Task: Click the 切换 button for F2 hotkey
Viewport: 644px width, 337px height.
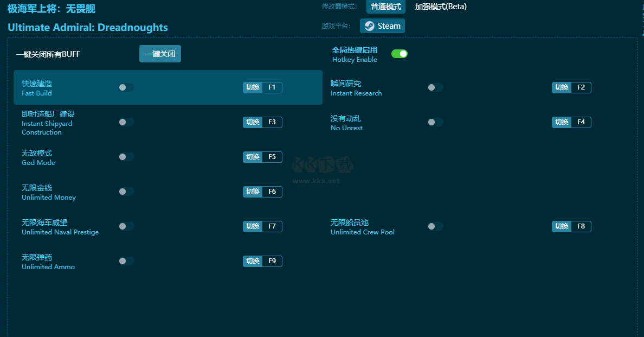Action: (x=562, y=87)
